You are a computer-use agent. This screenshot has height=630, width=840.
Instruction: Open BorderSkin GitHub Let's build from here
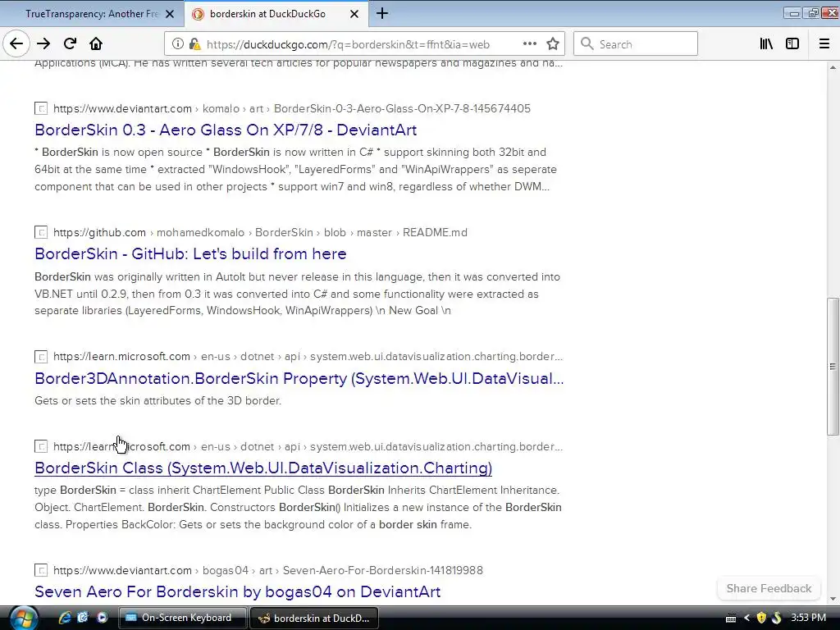[190, 254]
